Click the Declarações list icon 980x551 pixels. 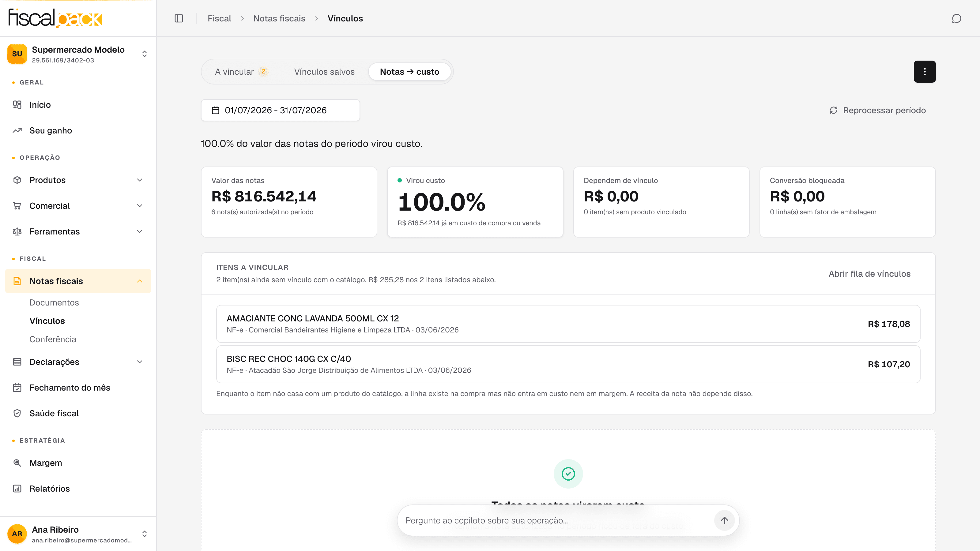pyautogui.click(x=17, y=362)
